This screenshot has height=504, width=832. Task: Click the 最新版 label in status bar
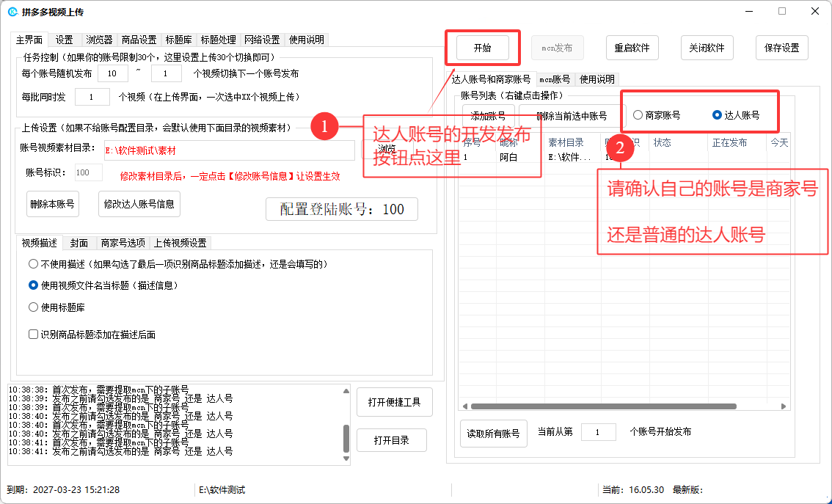(x=687, y=489)
